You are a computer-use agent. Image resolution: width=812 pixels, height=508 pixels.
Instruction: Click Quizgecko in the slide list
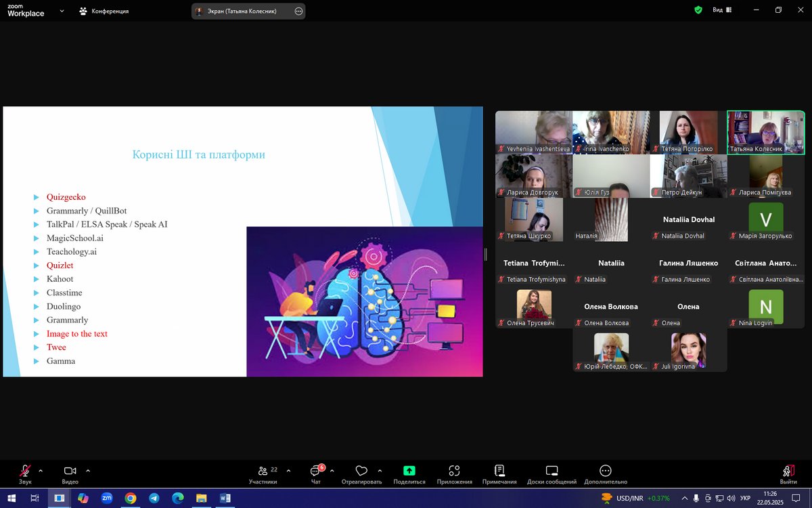(x=66, y=197)
